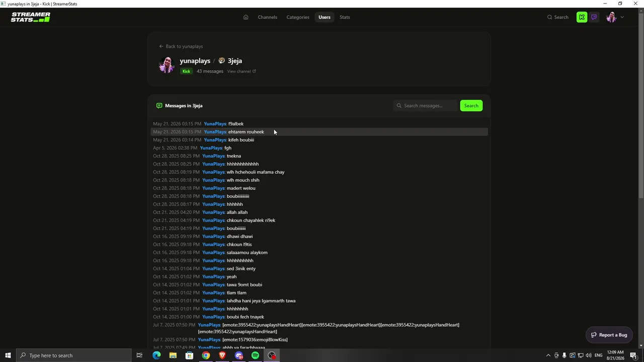
Task: Launch Microsoft Edge from the taskbar
Action: click(x=156, y=355)
